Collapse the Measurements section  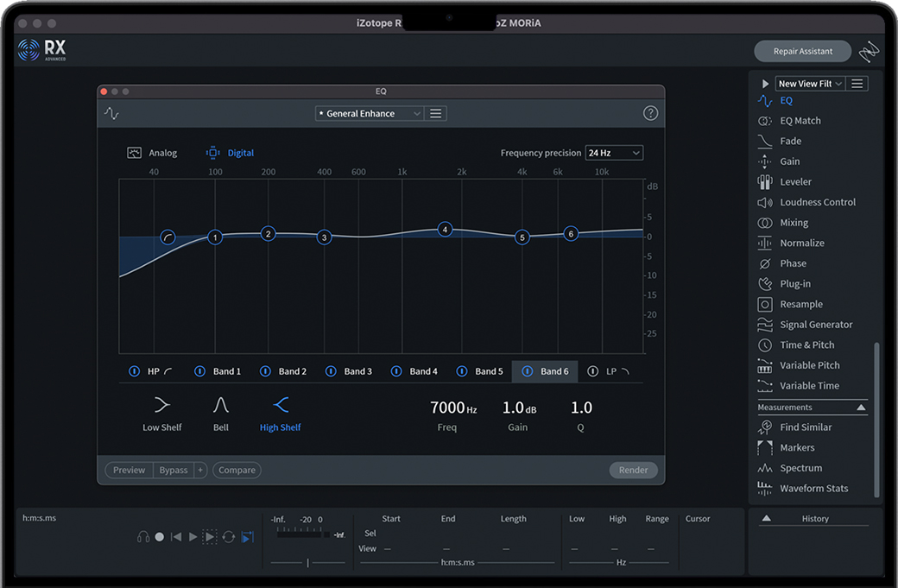click(861, 408)
